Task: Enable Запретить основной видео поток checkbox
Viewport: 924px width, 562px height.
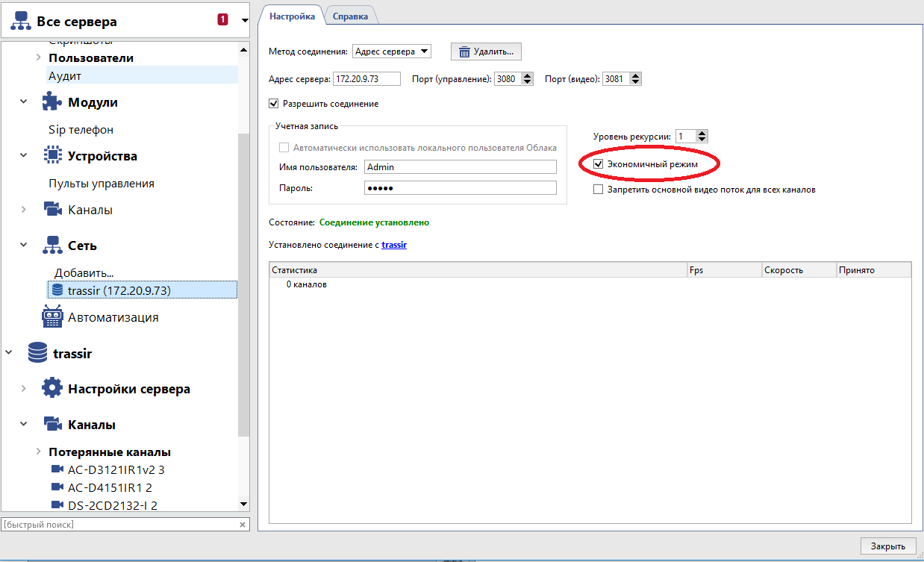Action: point(598,190)
